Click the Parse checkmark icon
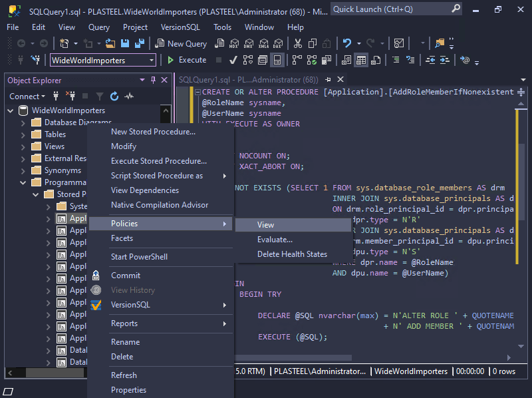Image resolution: width=532 pixels, height=398 pixels. click(x=233, y=60)
